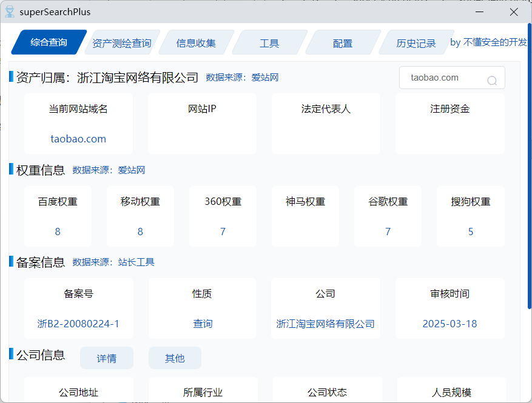The height and width of the screenshot is (403, 532).
Task: Click the 详情 button in 公司信息
Action: [x=107, y=358]
